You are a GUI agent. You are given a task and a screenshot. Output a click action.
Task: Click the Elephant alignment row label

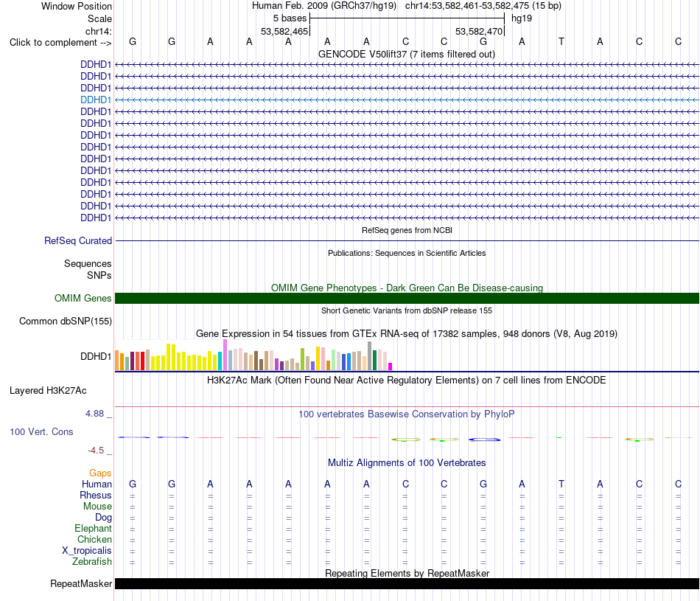click(93, 529)
